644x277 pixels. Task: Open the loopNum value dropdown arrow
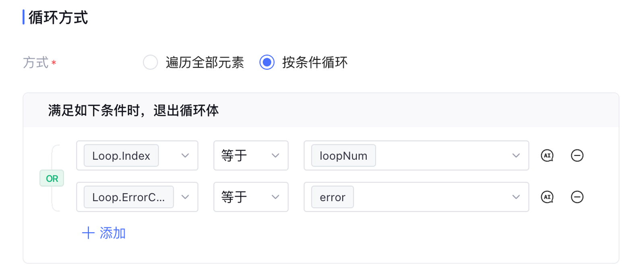[x=516, y=156]
